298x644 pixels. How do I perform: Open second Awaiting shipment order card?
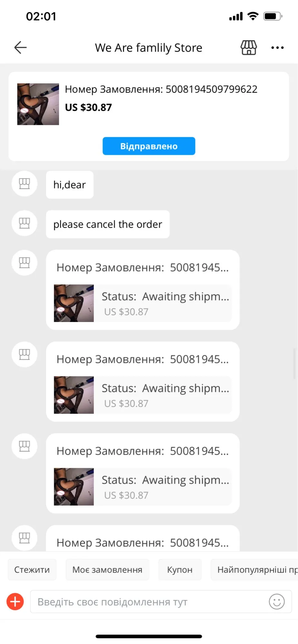[x=143, y=382]
